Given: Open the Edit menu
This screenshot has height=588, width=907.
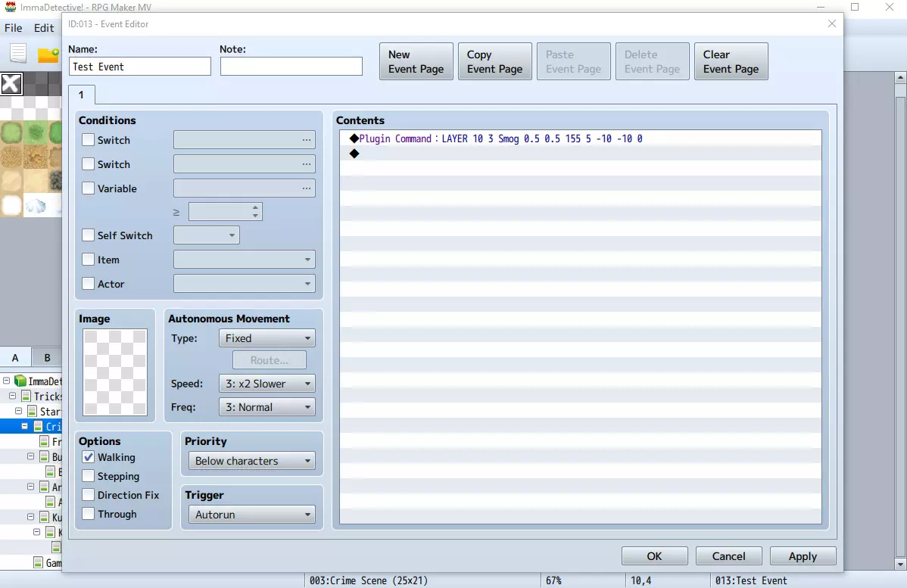Looking at the screenshot, I should (44, 28).
